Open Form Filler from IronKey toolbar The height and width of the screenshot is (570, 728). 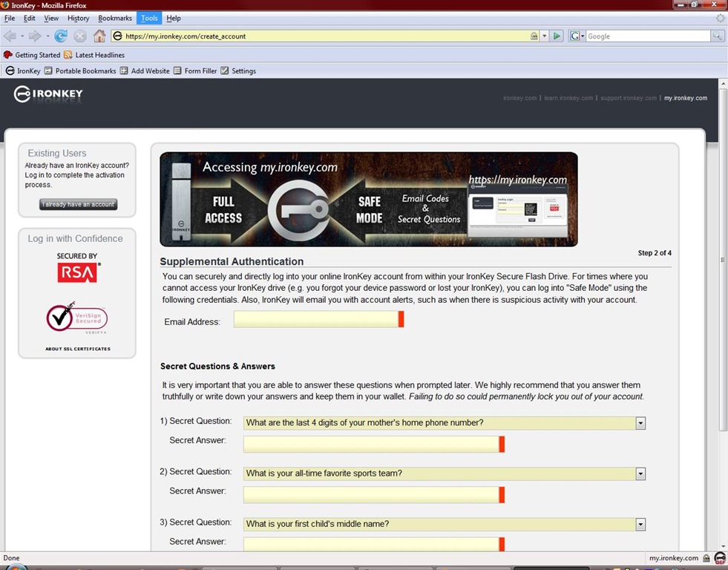pos(195,71)
